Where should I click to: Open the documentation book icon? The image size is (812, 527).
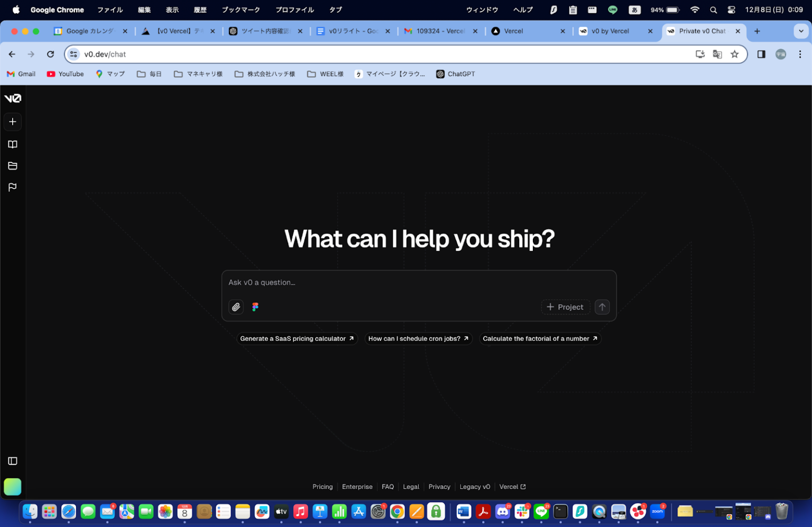point(12,144)
